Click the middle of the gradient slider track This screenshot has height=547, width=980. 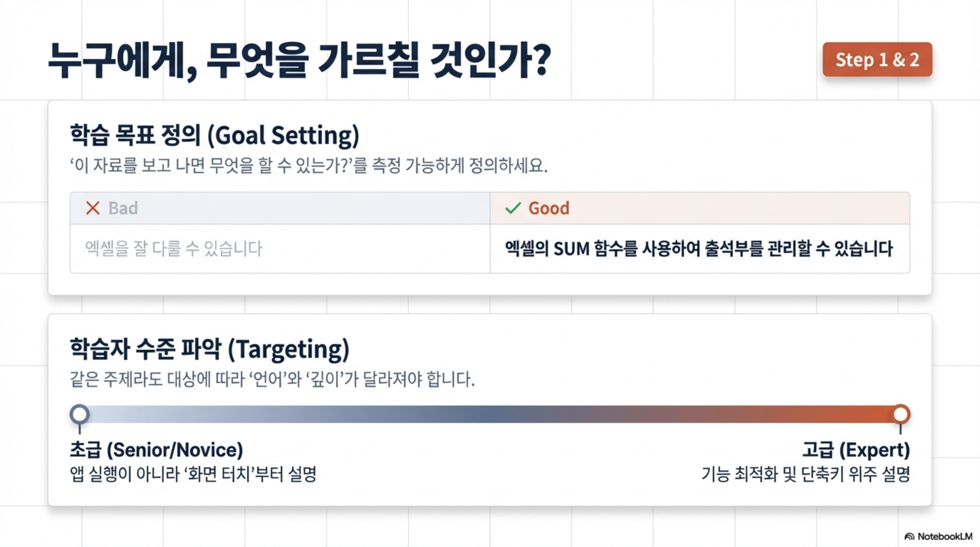(x=490, y=415)
